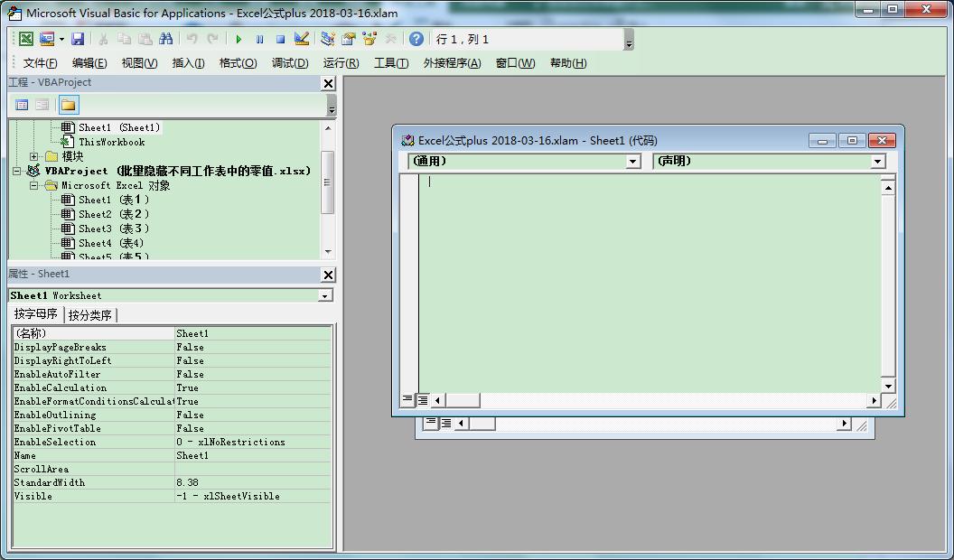This screenshot has width=954, height=560.
Task: Click the Reset (stop) square icon
Action: coord(280,39)
